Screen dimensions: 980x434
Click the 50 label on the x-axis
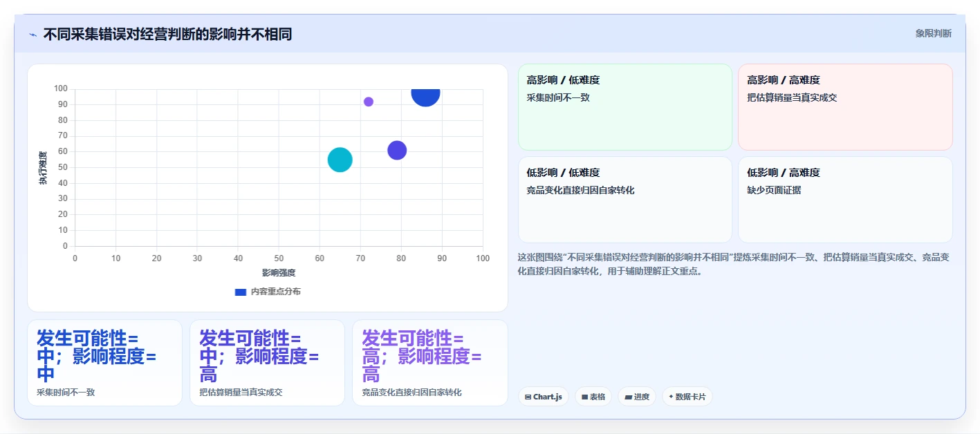pos(279,258)
